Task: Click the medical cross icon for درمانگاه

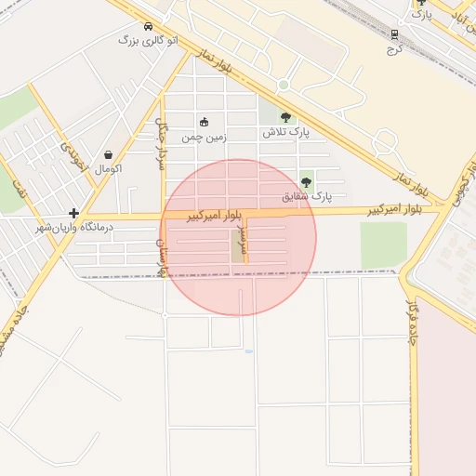Action: (x=73, y=213)
